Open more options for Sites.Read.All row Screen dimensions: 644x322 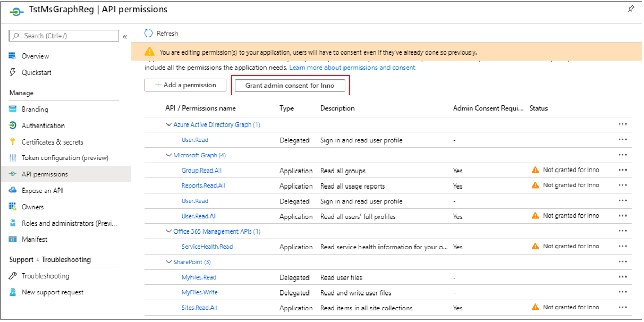(x=622, y=308)
